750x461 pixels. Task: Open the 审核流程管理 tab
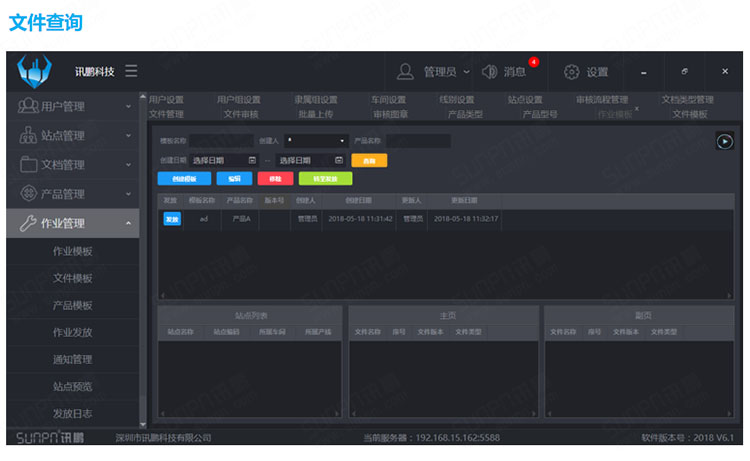pos(601,100)
